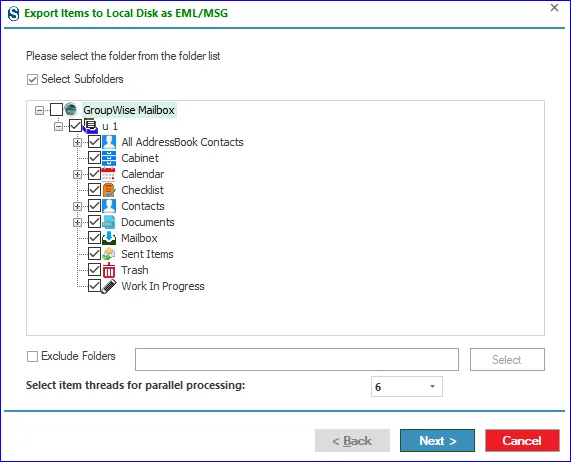Enable the Exclude Folders checkbox
Screen dimensions: 571x462
pyautogui.click(x=32, y=356)
